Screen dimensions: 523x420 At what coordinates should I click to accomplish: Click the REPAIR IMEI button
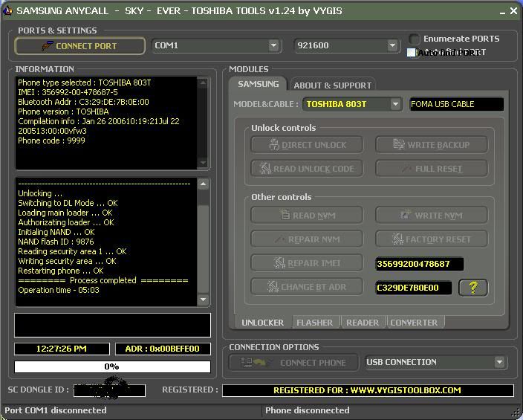307,263
